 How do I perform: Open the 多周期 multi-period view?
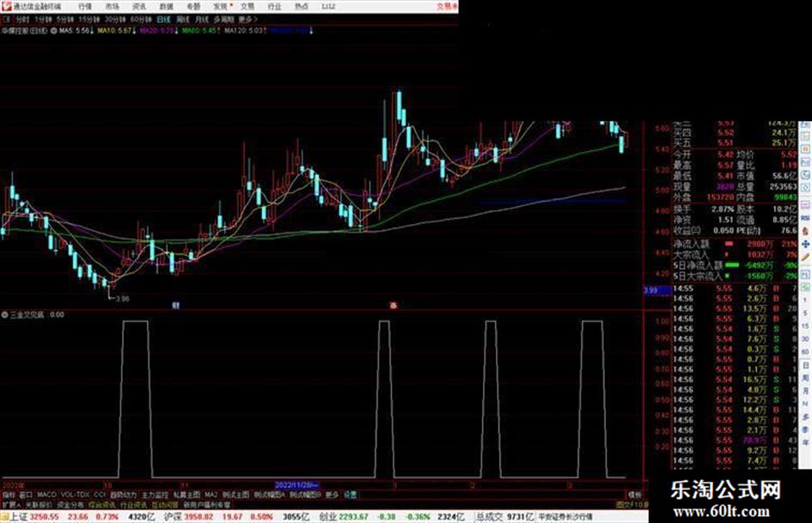pos(223,19)
